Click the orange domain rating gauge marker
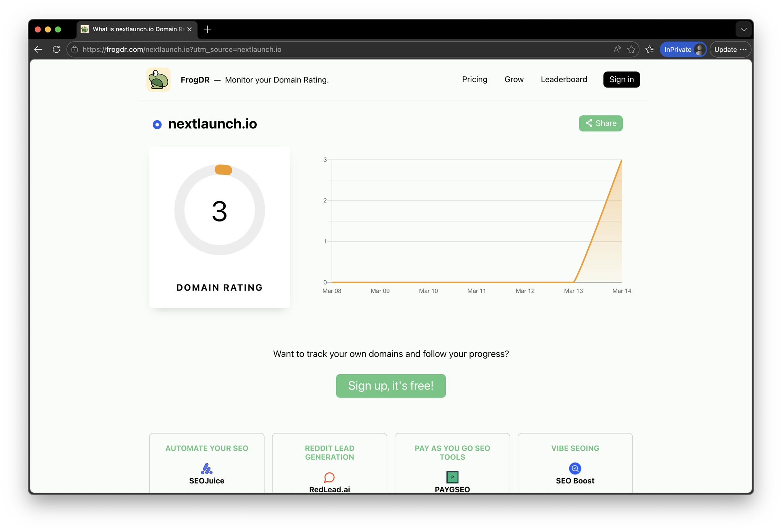The height and width of the screenshot is (532, 782). click(x=223, y=170)
